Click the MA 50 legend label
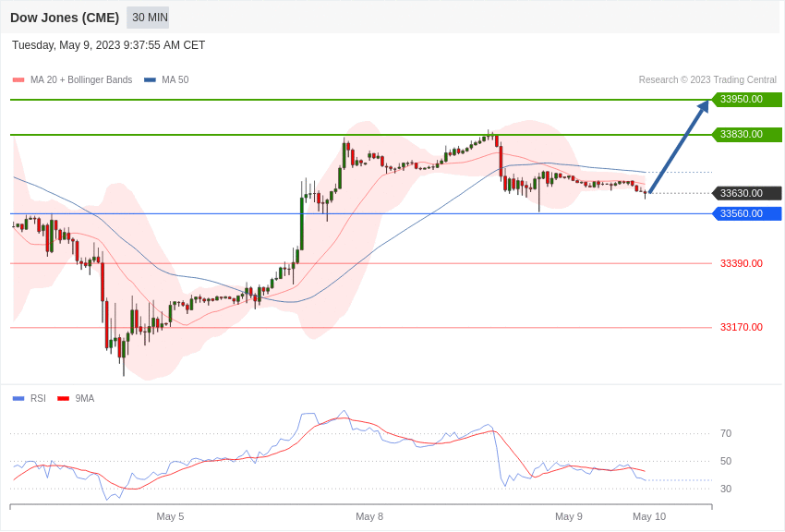785x532 pixels. pyautogui.click(x=175, y=80)
